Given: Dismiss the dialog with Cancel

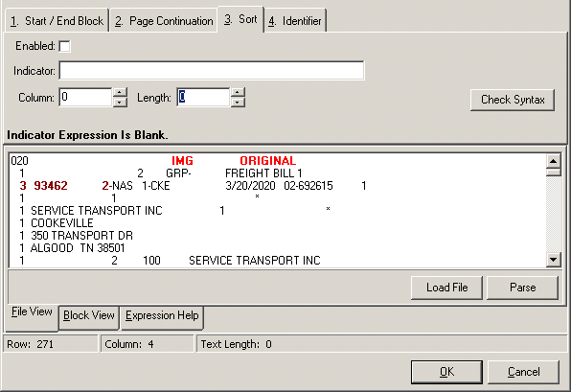Looking at the screenshot, I should coord(523,372).
